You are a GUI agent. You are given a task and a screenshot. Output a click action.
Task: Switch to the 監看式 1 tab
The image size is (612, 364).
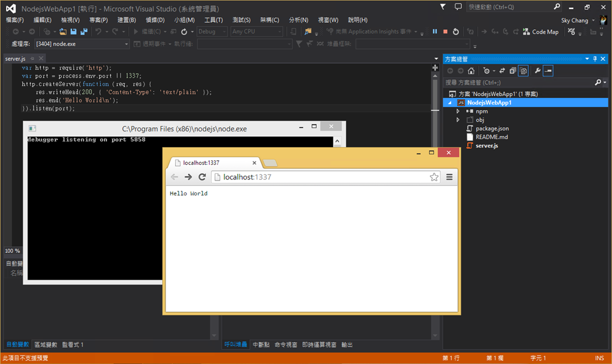pos(72,344)
